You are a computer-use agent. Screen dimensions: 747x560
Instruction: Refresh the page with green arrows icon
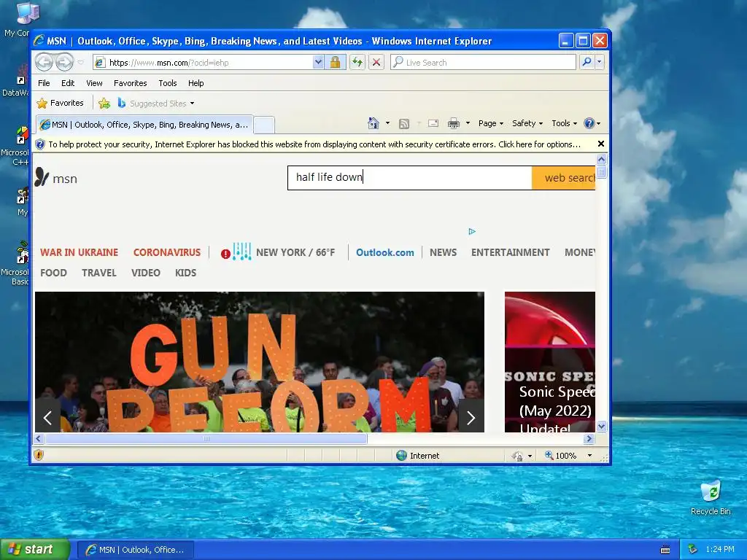coord(357,63)
